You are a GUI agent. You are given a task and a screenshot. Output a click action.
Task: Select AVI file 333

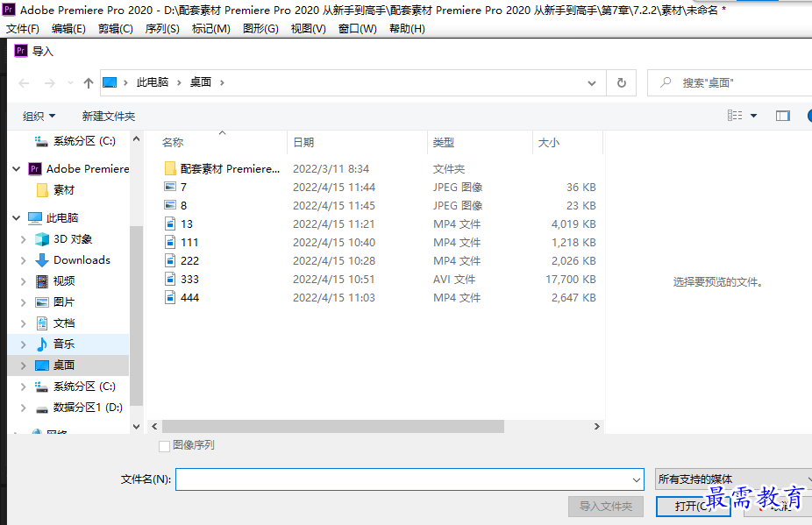189,280
